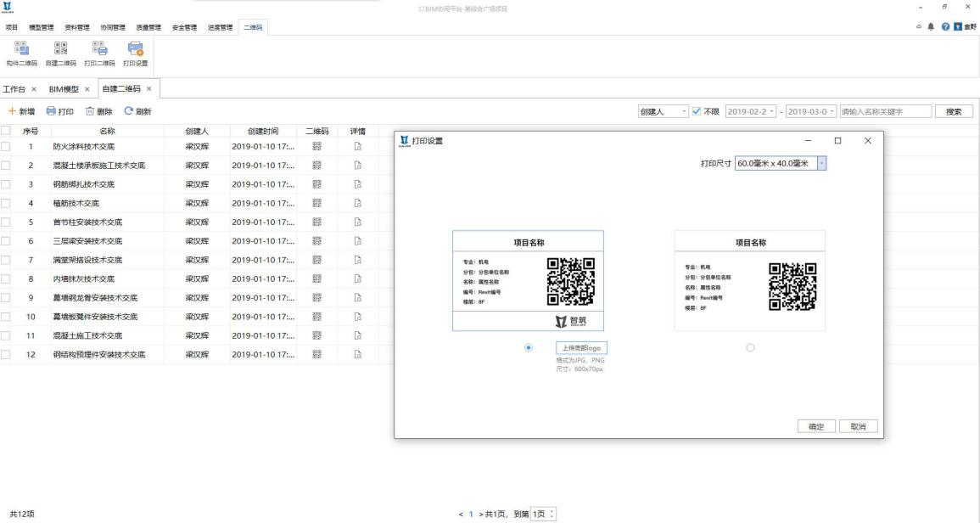Check row 1 防火涂料技术交底 checkbox
980x523 pixels.
(x=6, y=146)
